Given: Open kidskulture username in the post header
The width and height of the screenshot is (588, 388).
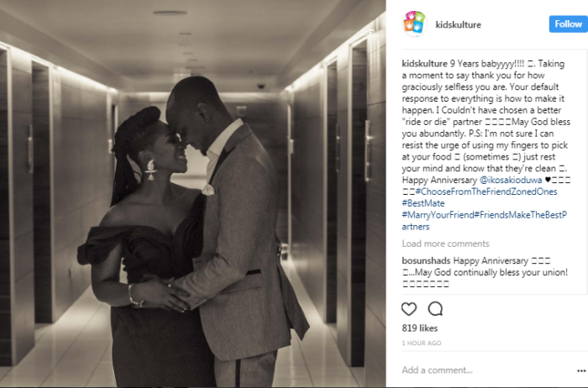Looking at the screenshot, I should 458,24.
